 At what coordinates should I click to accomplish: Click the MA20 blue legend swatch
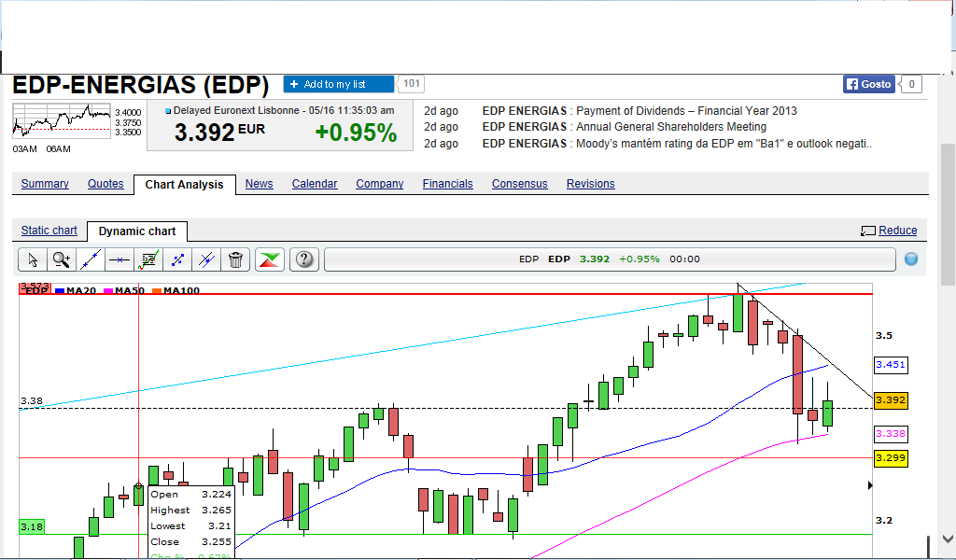pos(60,290)
